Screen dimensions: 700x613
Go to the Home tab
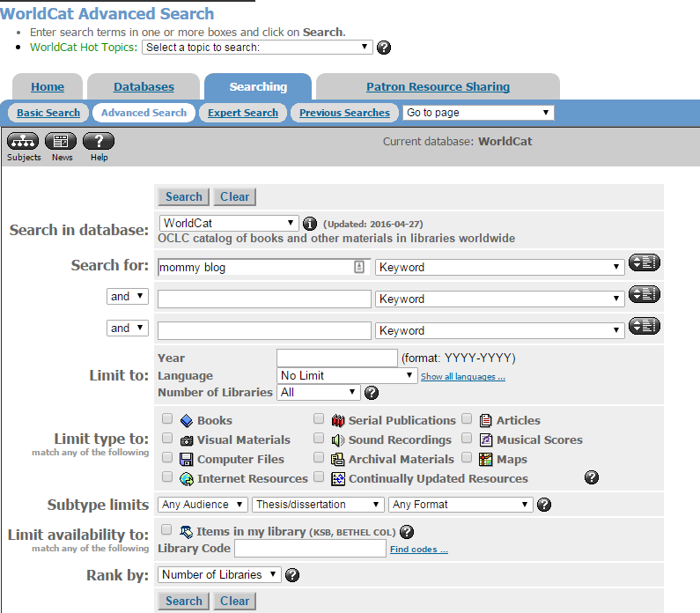tap(48, 86)
